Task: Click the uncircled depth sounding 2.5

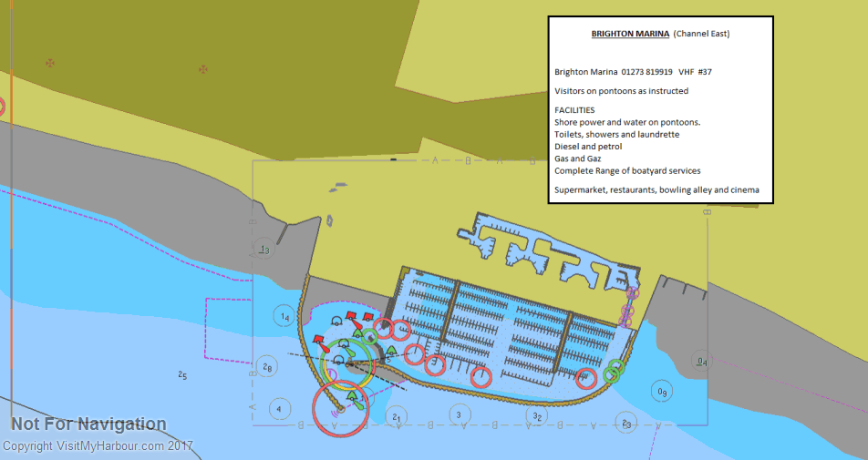Action: pos(182,375)
